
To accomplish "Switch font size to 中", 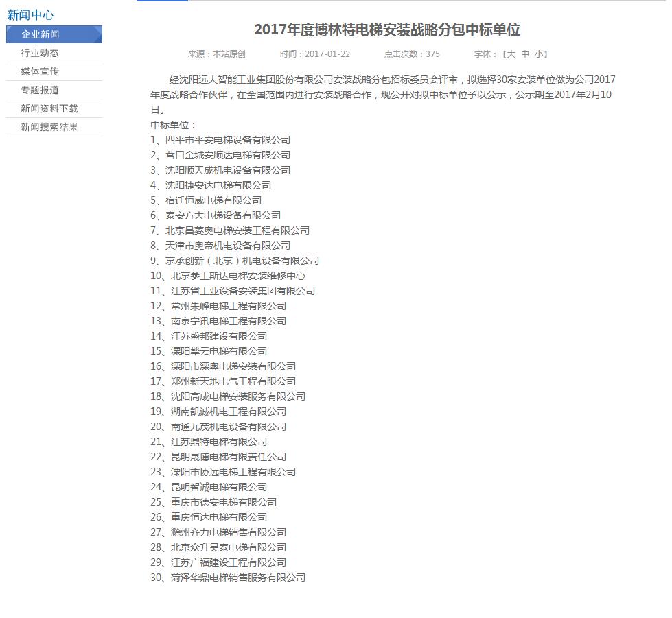I will (525, 54).
